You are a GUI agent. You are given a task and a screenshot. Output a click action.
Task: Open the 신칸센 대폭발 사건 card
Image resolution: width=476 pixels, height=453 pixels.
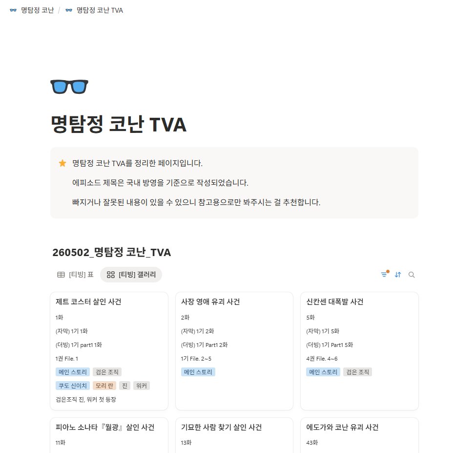point(359,351)
